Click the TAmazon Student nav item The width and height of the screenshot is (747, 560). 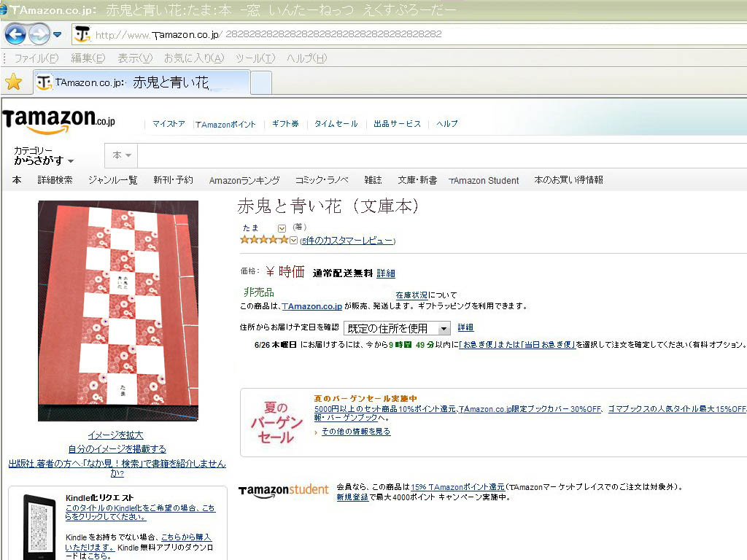tap(484, 181)
